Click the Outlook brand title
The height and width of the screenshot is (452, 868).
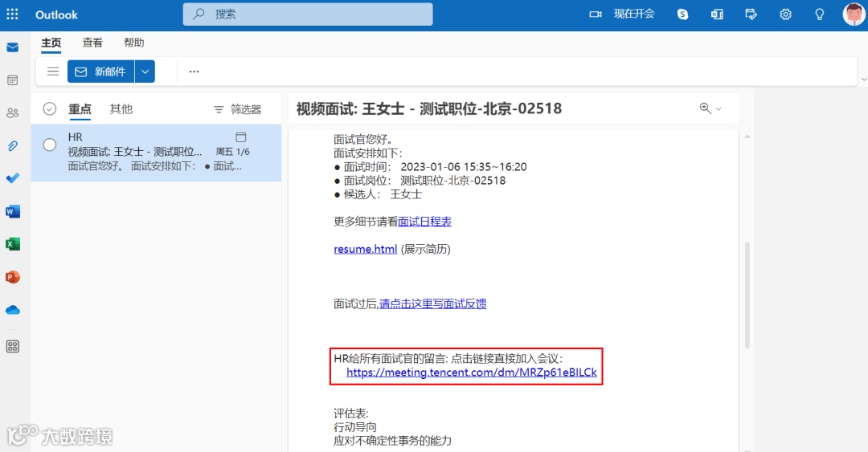click(x=56, y=15)
